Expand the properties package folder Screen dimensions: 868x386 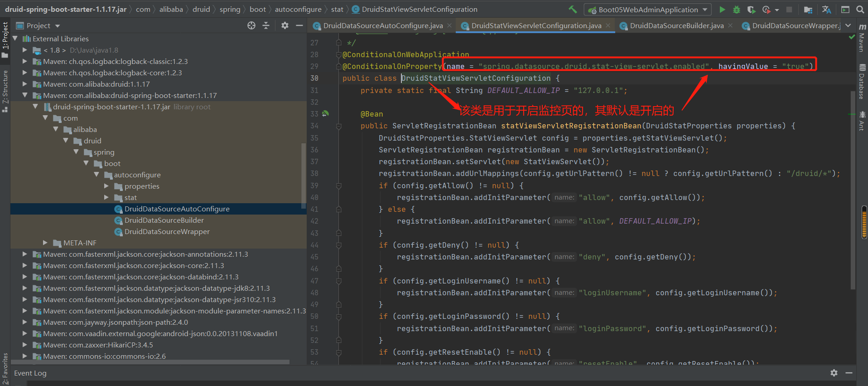point(106,186)
